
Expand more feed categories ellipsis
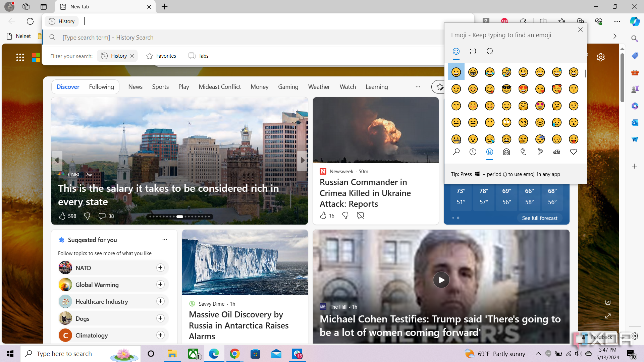click(418, 87)
